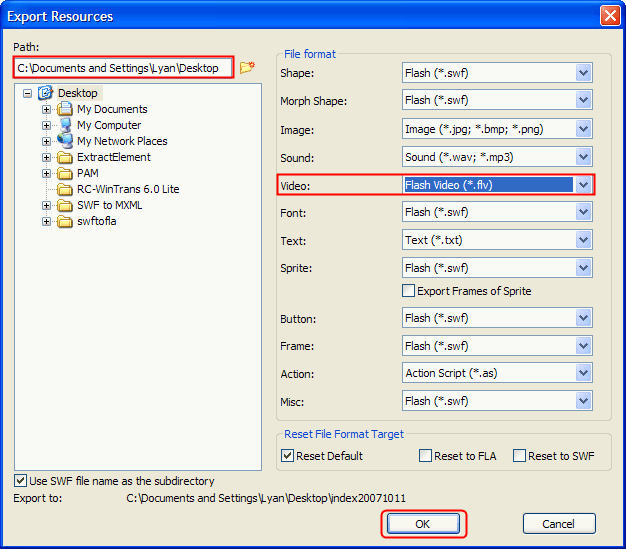Expand the SWF to MXML tree node
This screenshot has height=549, width=626.
coord(46,205)
